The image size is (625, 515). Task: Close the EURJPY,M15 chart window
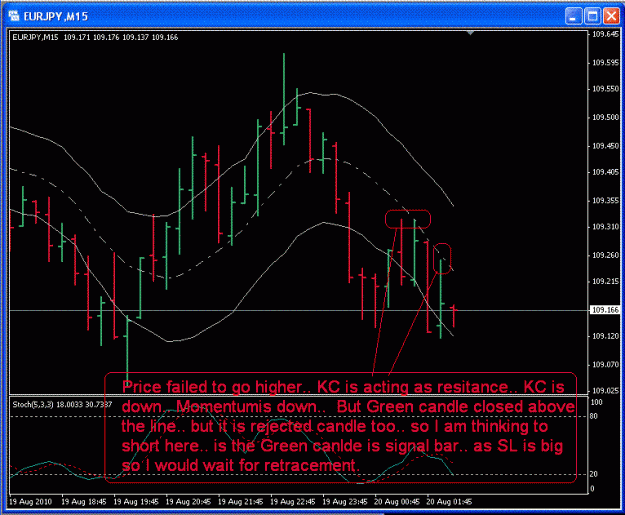[x=611, y=16]
